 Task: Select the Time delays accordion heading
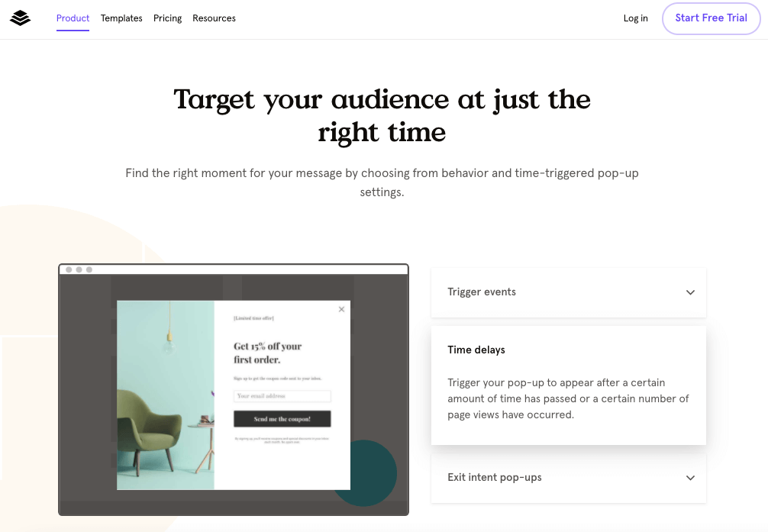[x=476, y=350]
